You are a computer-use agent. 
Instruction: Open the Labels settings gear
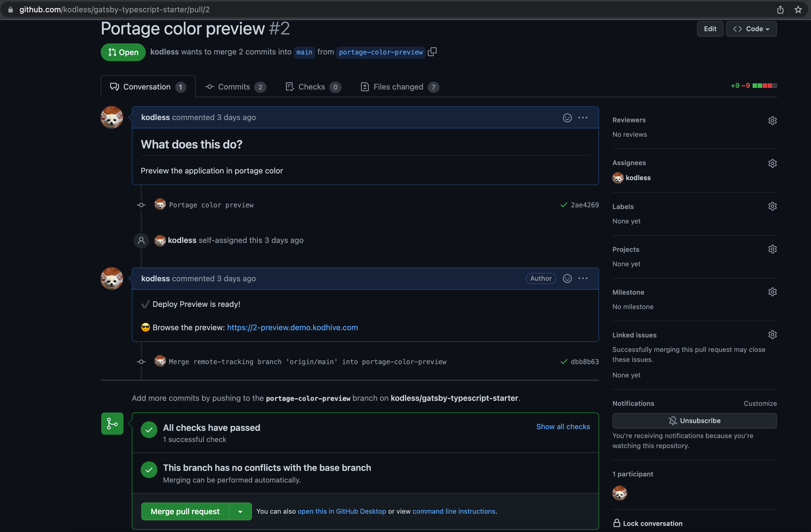pyautogui.click(x=772, y=206)
